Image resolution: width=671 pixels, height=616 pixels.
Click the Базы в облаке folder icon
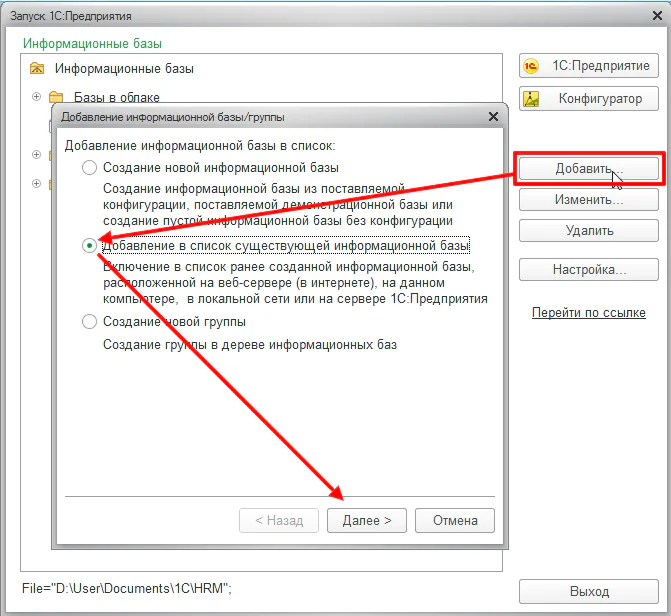click(56, 98)
